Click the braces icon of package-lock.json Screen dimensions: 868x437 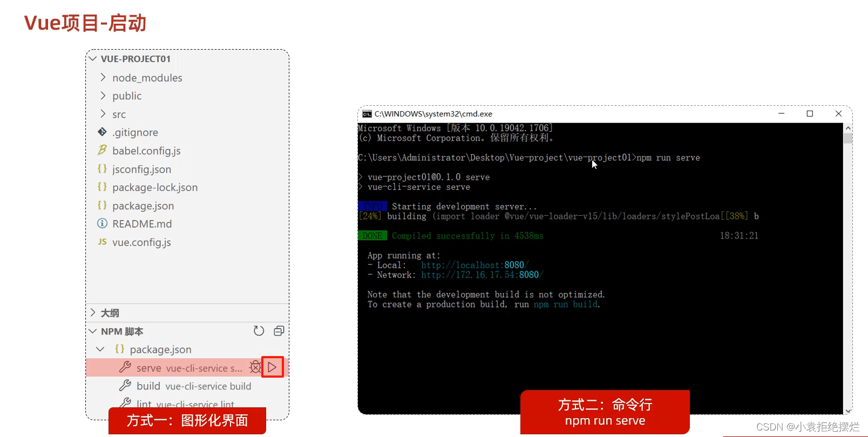point(102,187)
